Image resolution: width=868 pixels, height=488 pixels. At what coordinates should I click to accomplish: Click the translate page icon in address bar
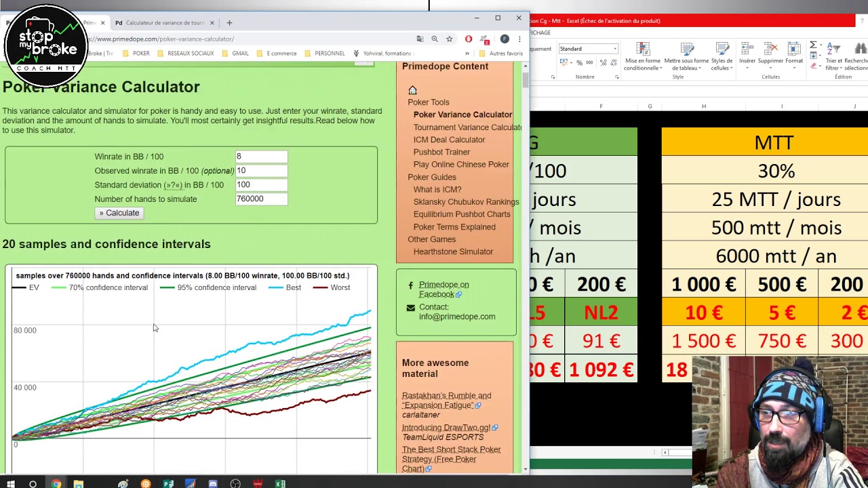pyautogui.click(x=420, y=39)
